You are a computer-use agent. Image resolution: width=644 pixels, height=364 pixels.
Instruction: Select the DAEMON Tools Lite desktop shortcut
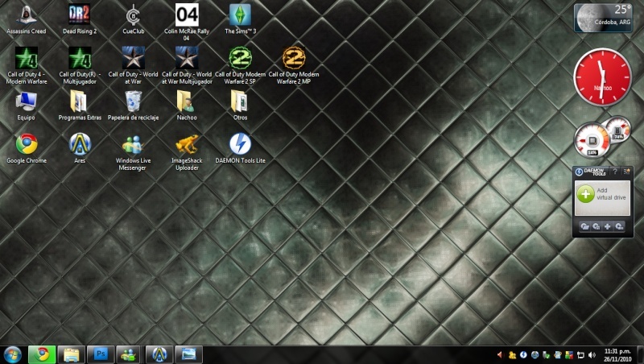point(240,149)
